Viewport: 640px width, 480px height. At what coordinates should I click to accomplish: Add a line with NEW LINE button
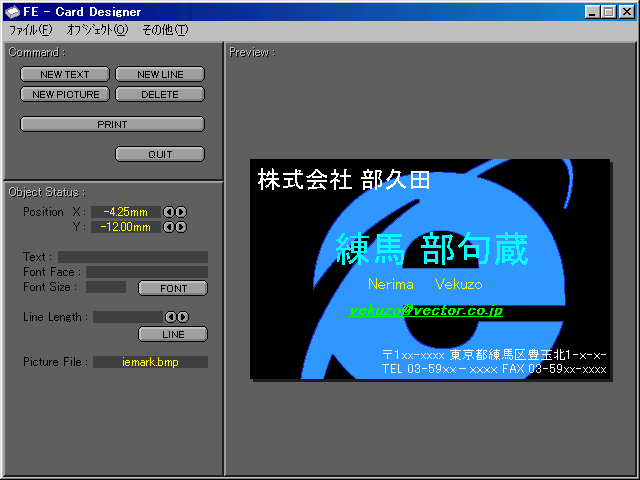coord(160,74)
